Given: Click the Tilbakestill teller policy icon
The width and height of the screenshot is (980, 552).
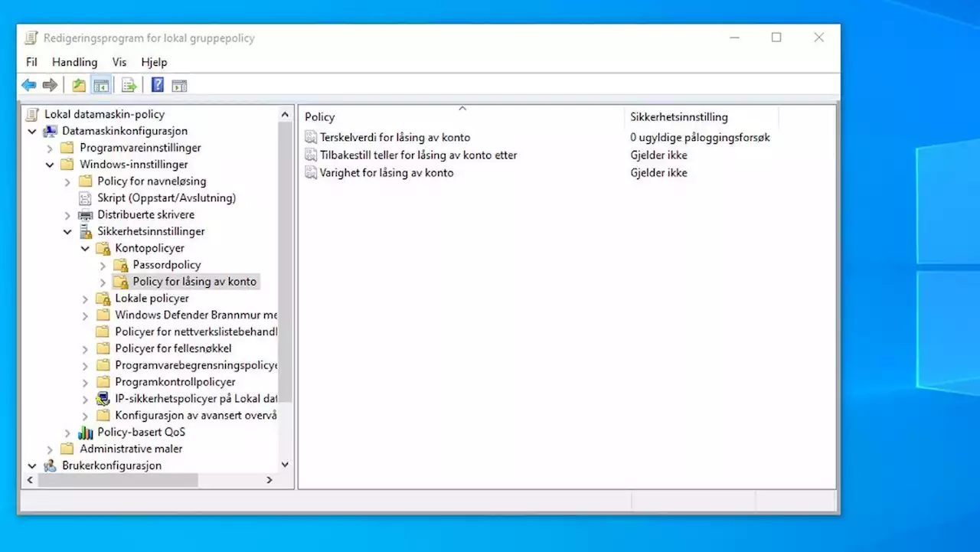Looking at the screenshot, I should point(311,155).
